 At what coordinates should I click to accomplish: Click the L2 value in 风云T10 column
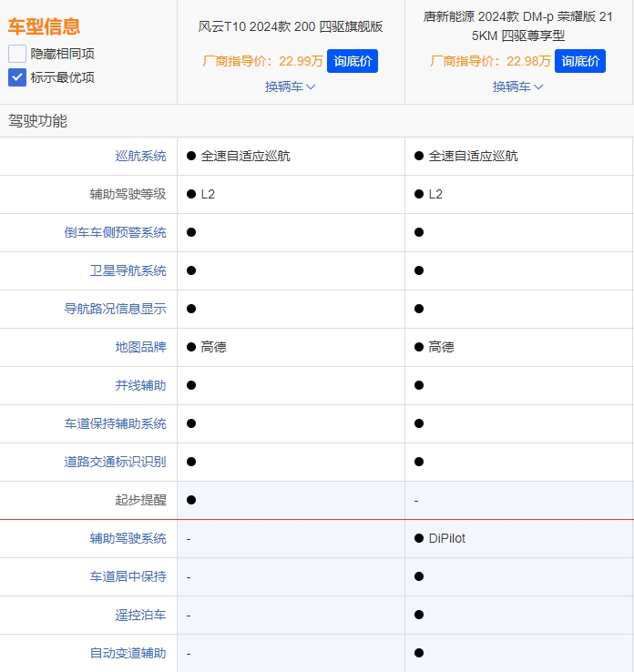pos(208,194)
